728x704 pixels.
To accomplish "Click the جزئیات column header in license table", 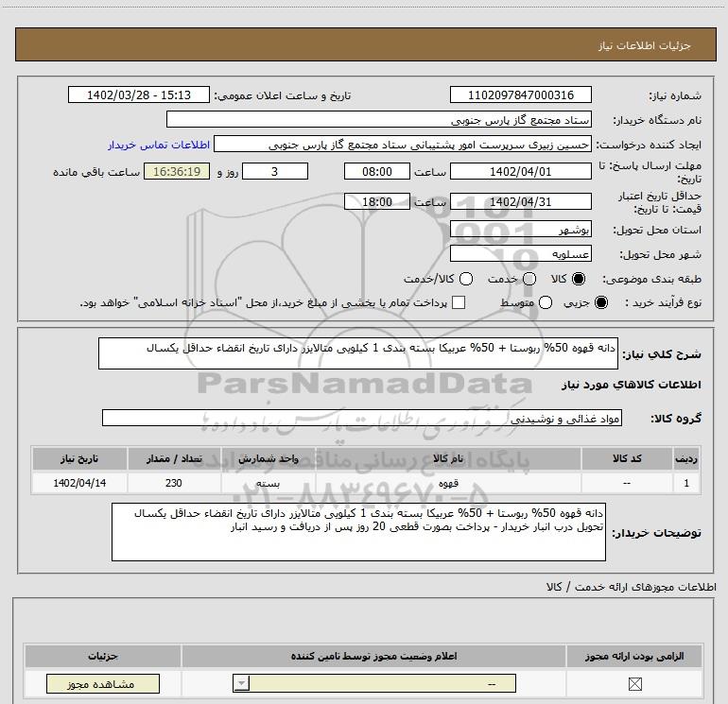I will coord(103,656).
